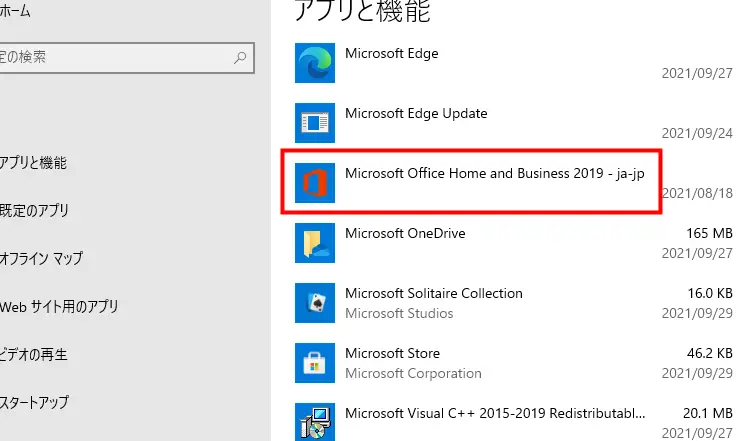Click the Microsoft Edge app icon

[x=315, y=63]
